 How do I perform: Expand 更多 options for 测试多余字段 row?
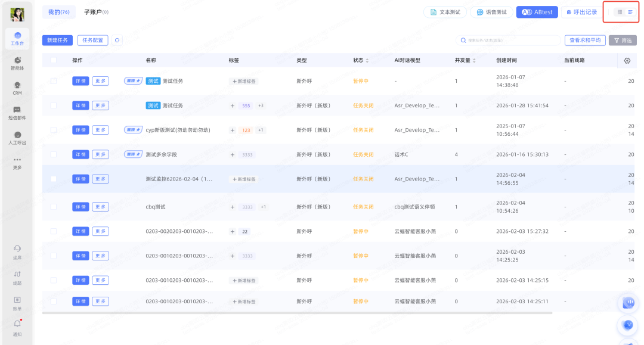(100, 154)
